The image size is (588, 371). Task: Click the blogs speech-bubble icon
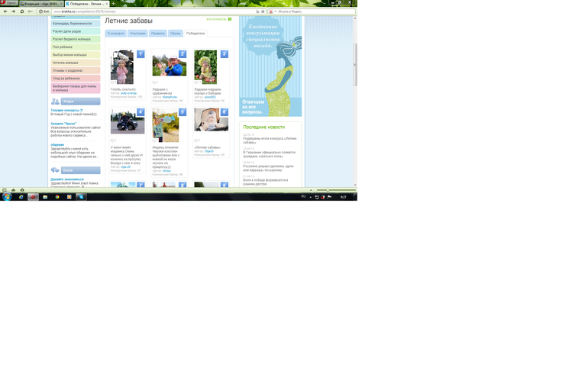tap(55, 170)
